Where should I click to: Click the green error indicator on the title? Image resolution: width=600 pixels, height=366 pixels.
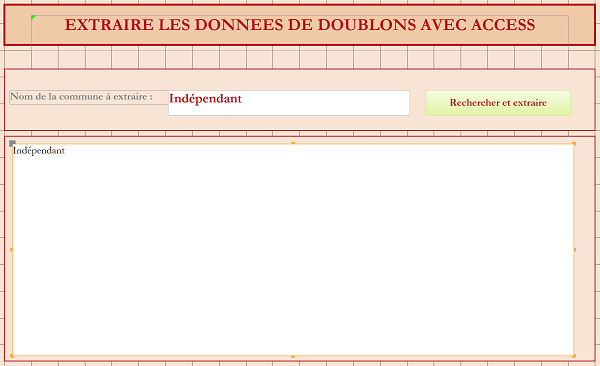[x=33, y=18]
